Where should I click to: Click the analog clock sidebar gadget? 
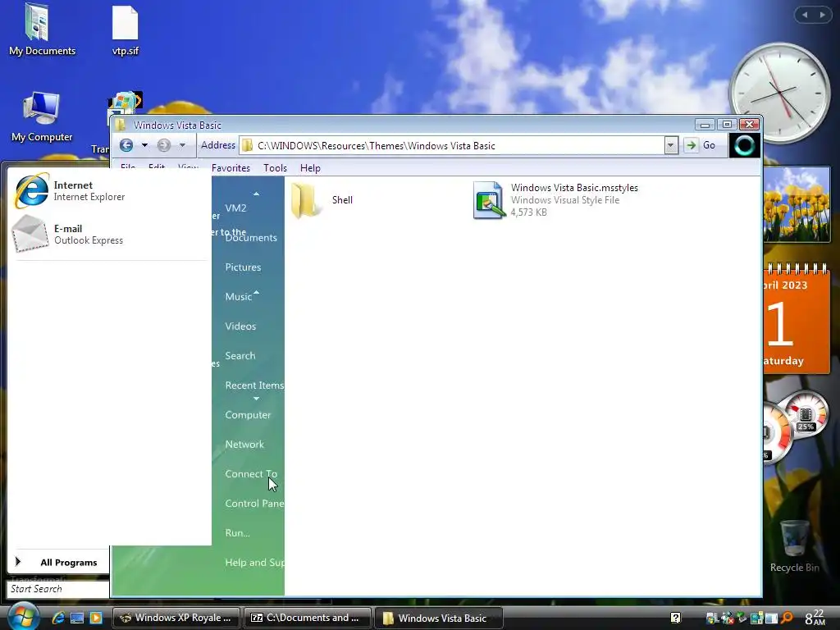pyautogui.click(x=779, y=94)
